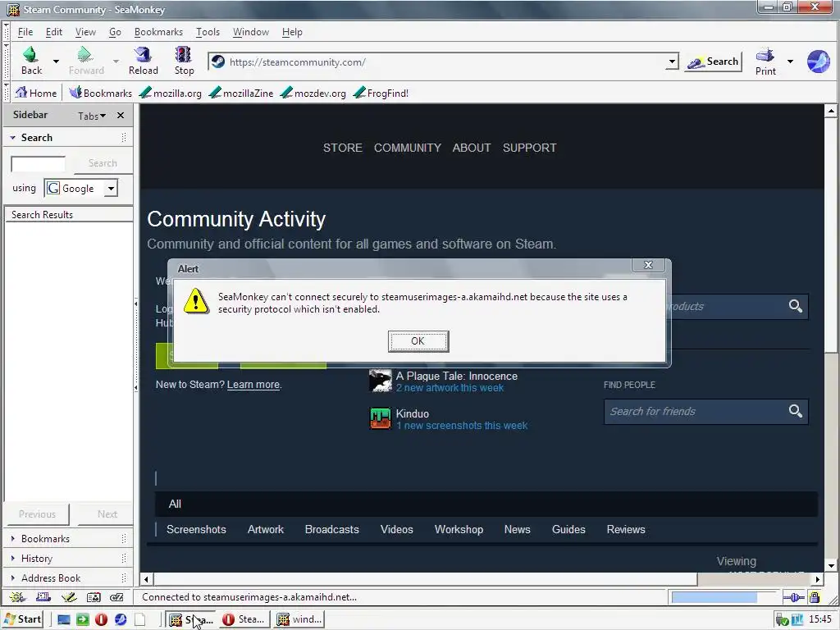Open the mozilla.org bookmark
The height and width of the screenshot is (630, 840).
171,93
